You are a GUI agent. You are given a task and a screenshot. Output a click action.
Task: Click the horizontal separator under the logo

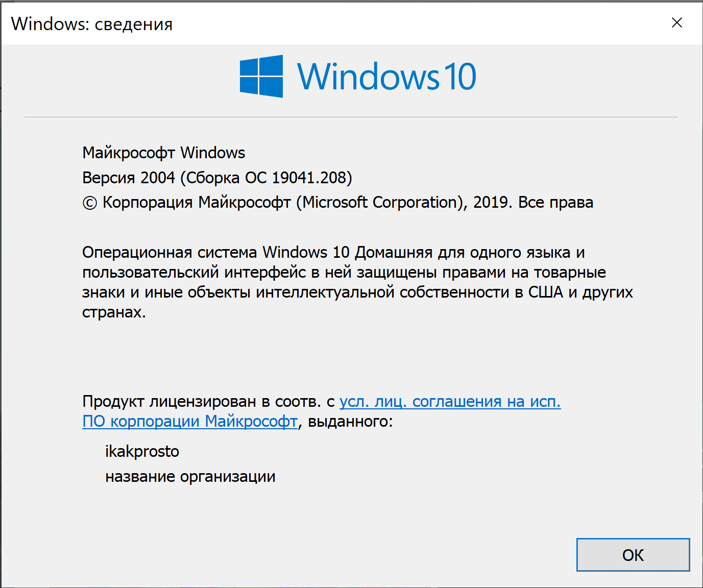pyautogui.click(x=351, y=117)
